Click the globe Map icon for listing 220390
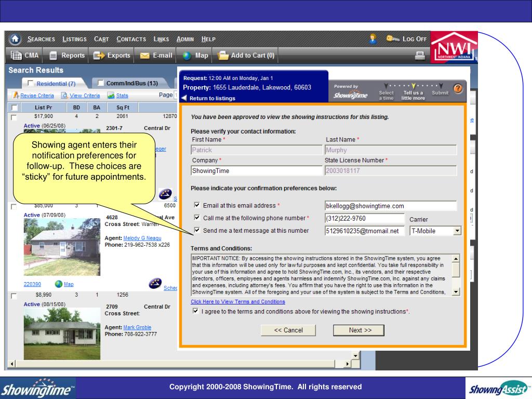532x399 pixels. 59,284
